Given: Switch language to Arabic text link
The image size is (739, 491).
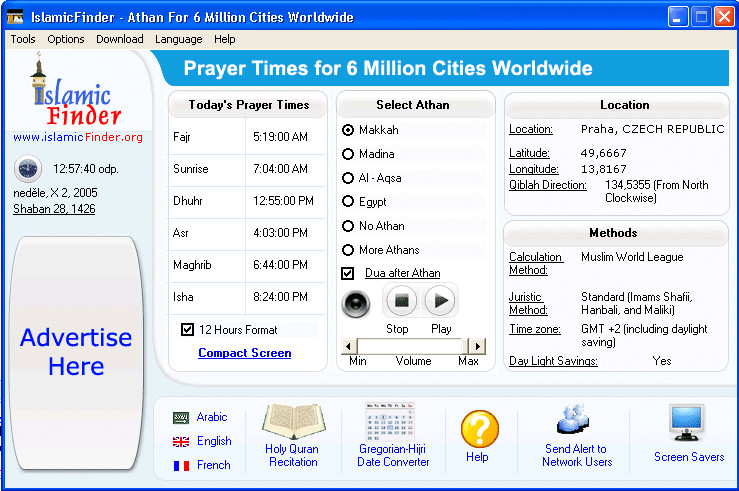Looking at the screenshot, I should click(x=212, y=417).
